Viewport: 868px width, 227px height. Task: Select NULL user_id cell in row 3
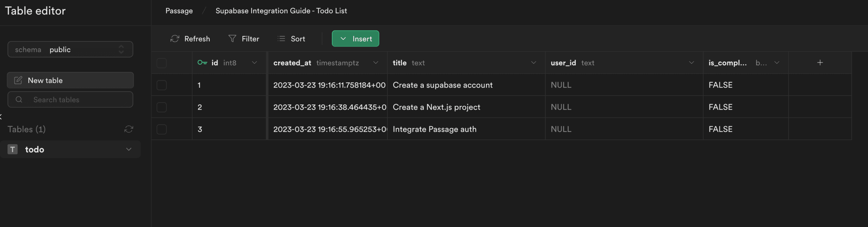624,129
